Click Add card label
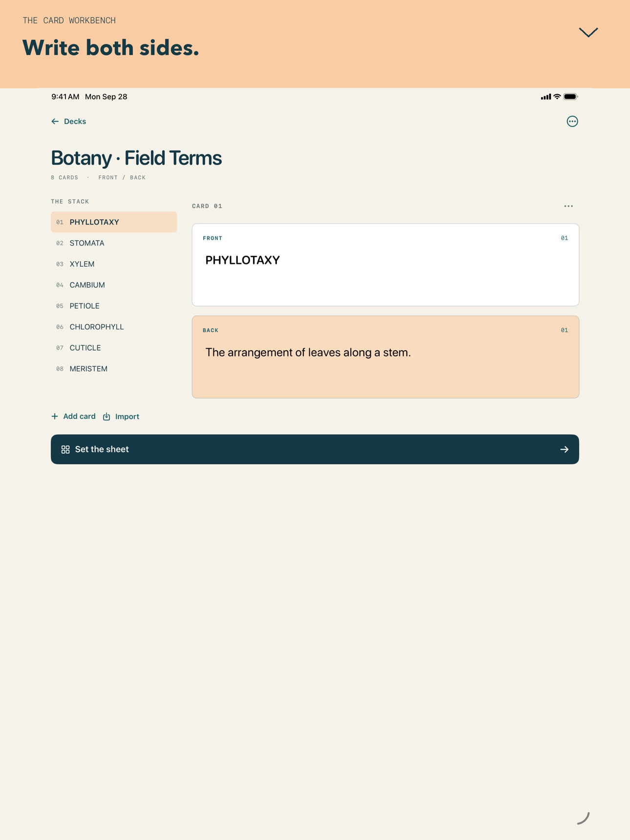 (x=79, y=417)
